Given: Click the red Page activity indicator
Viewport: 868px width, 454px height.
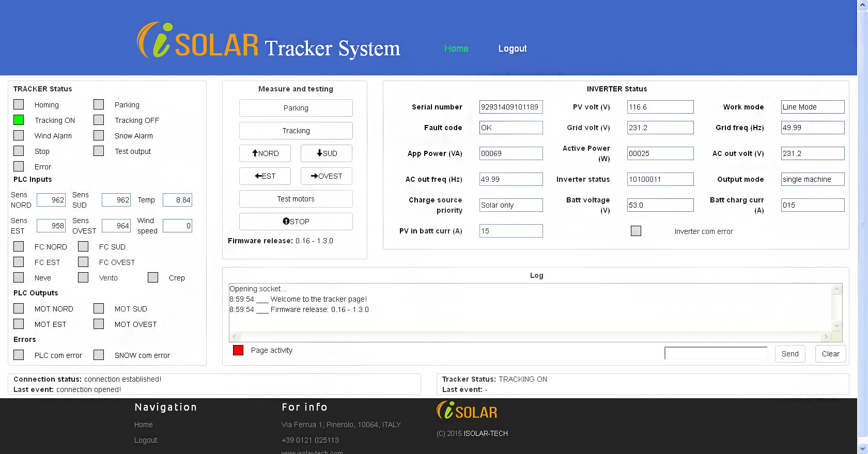Looking at the screenshot, I should click(x=238, y=350).
